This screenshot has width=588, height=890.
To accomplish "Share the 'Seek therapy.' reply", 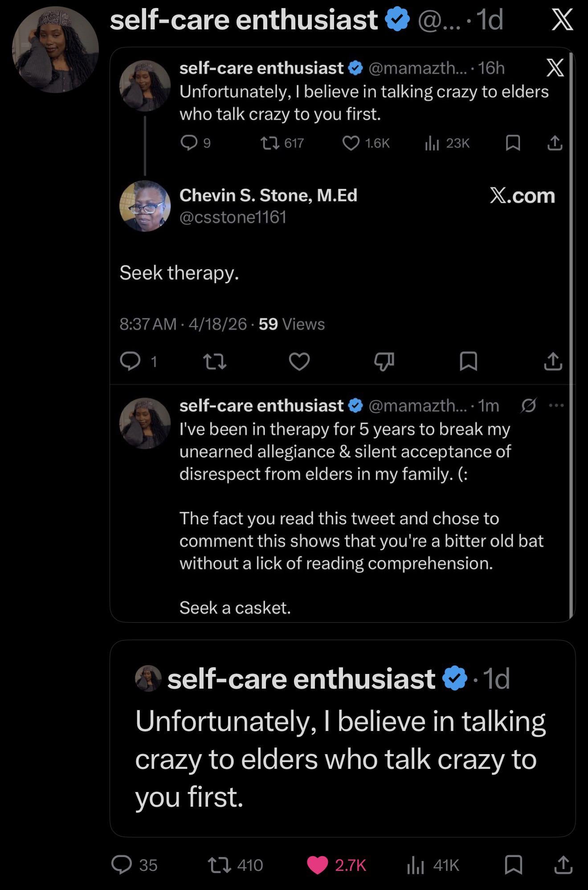I will [x=553, y=361].
